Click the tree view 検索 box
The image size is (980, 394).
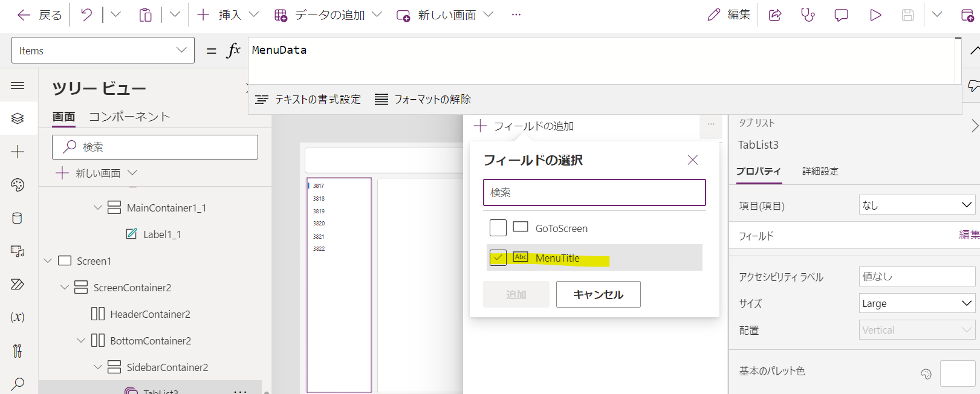coord(155,147)
